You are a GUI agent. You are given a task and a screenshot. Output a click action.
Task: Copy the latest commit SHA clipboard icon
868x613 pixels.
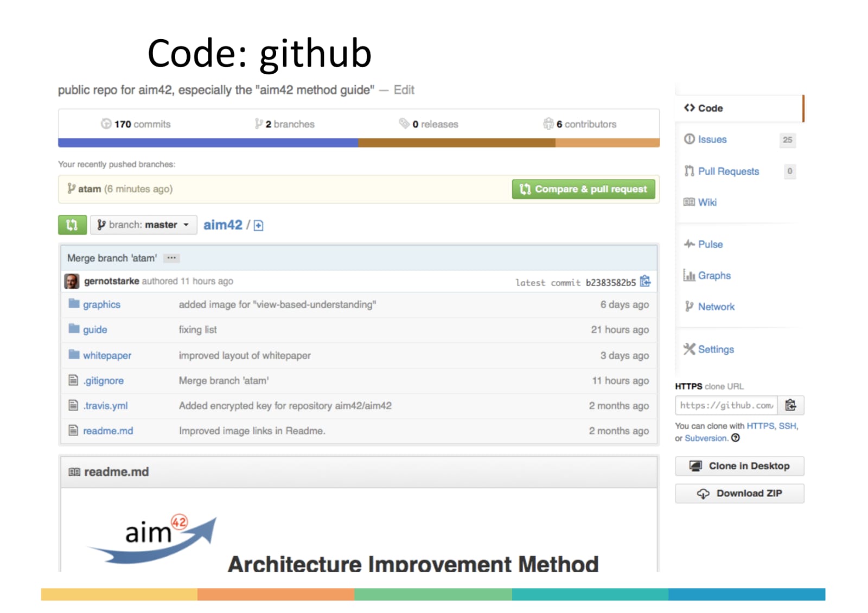click(x=645, y=282)
